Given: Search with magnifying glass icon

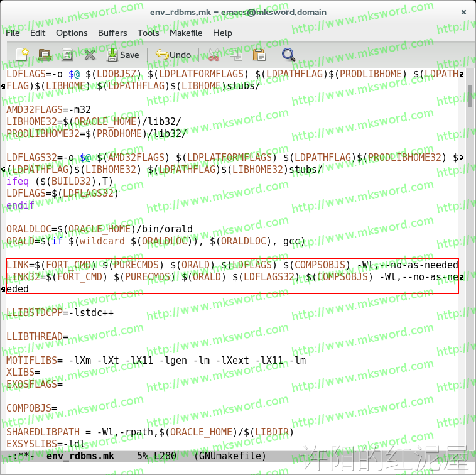Looking at the screenshot, I should (288, 55).
